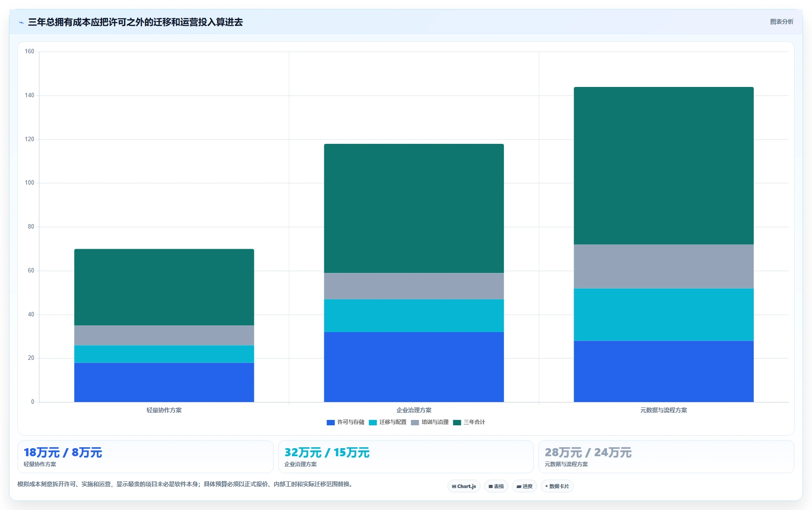Click the 0 y-axis tick label
This screenshot has height=510, width=812.
(x=33, y=402)
